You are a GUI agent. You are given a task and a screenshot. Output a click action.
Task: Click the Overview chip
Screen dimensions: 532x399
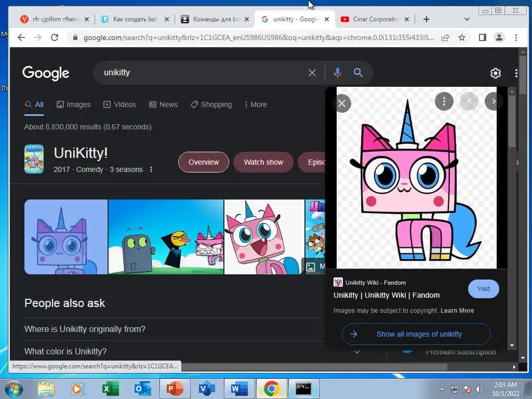tap(204, 162)
